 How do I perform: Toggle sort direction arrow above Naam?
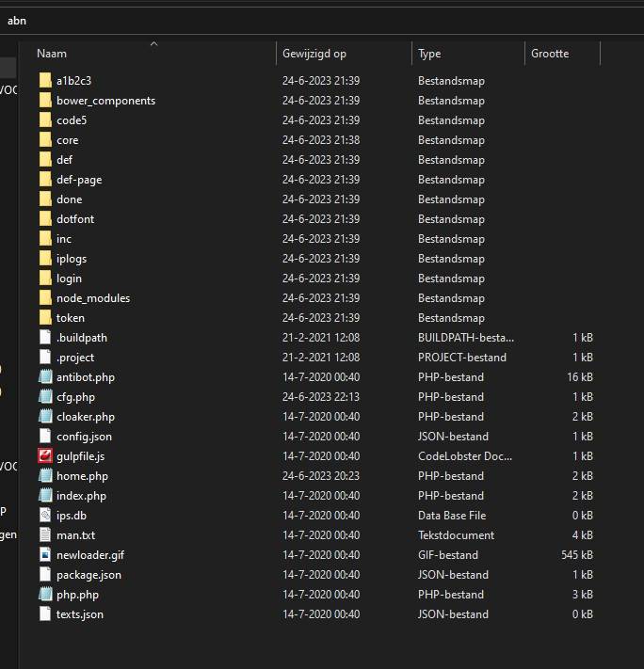(x=154, y=43)
